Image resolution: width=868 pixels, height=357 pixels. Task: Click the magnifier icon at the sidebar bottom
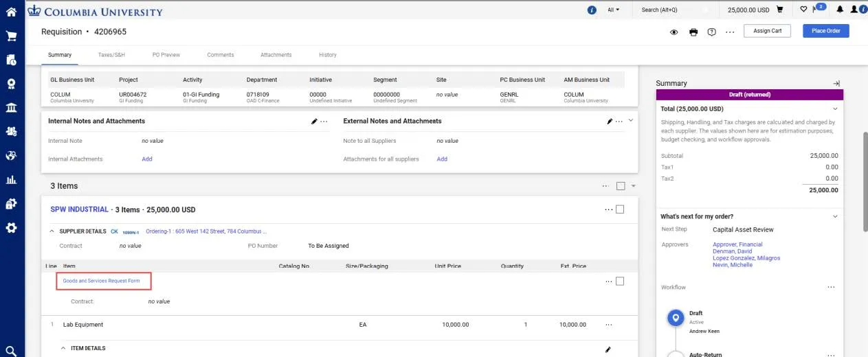(x=11, y=350)
